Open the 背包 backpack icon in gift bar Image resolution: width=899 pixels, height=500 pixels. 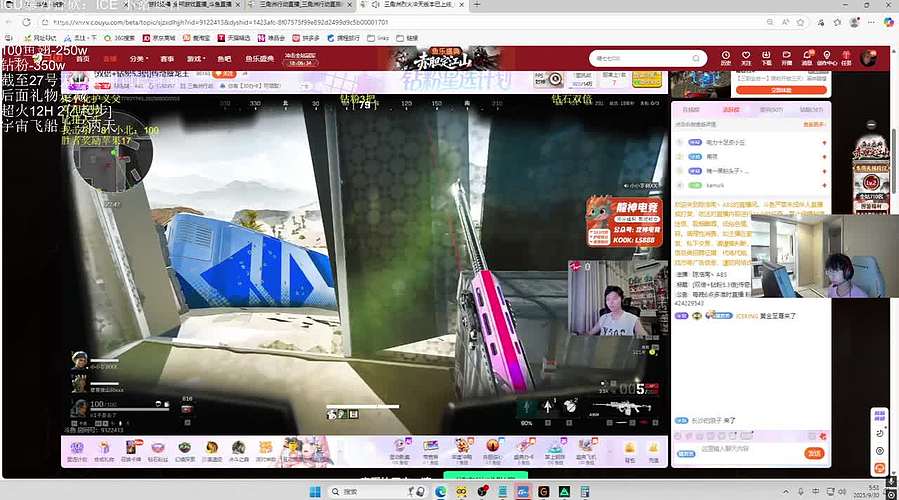[x=630, y=452]
